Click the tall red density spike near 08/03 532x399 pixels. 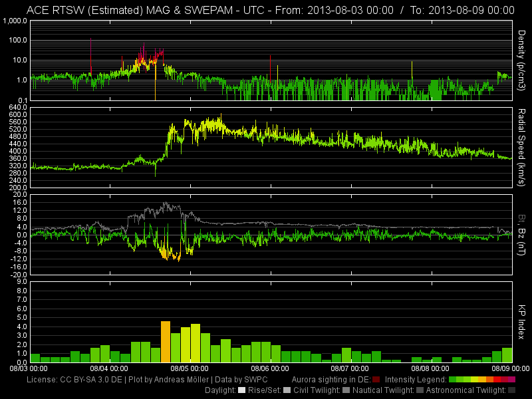point(90,55)
